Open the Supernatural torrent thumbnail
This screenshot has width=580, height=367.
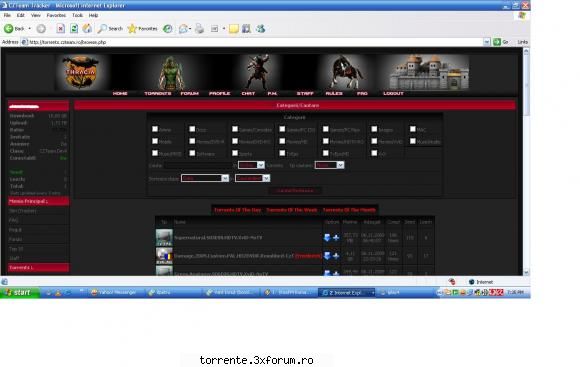click(164, 238)
